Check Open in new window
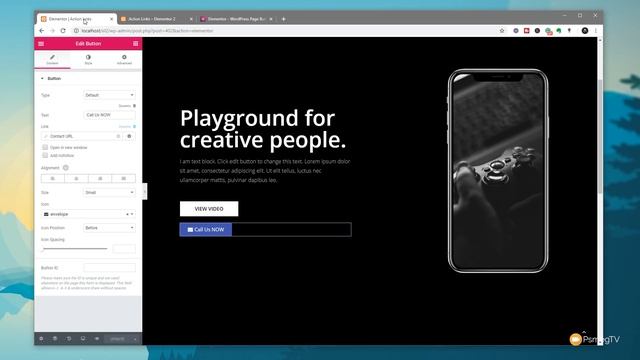 pyautogui.click(x=45, y=147)
